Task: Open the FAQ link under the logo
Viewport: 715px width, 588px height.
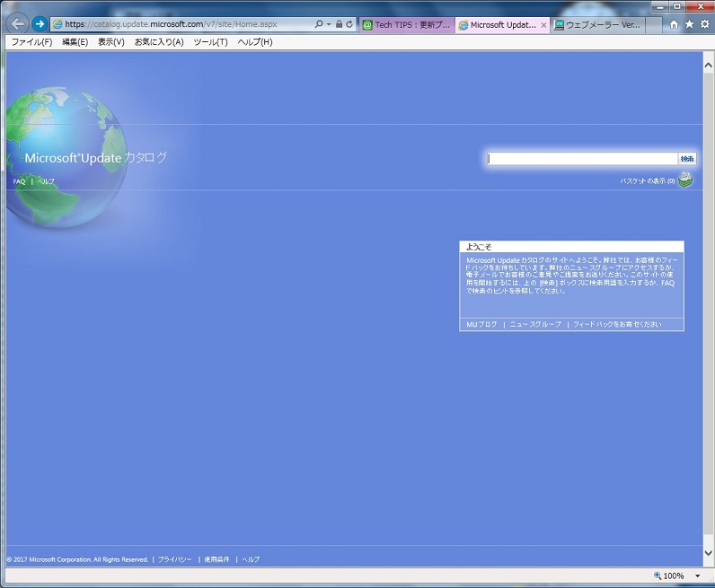Action: click(x=19, y=181)
